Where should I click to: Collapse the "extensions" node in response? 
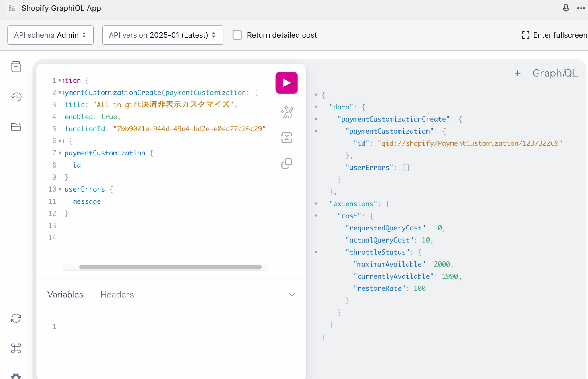coord(316,204)
